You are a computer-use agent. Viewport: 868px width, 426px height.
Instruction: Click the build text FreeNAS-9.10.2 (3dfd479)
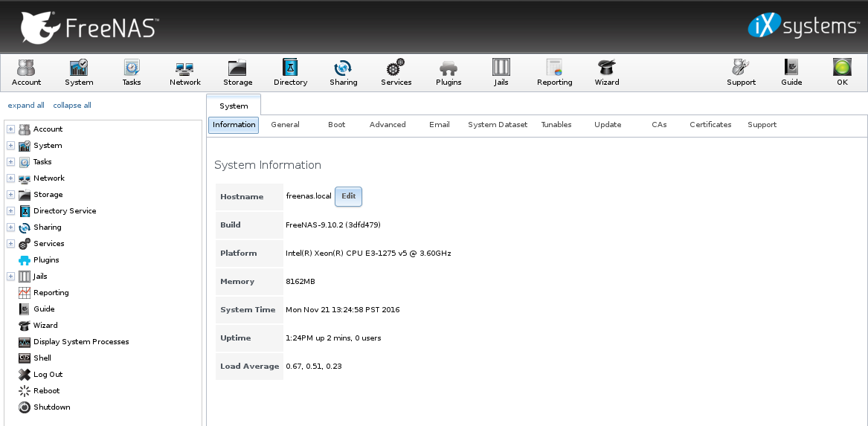[x=332, y=225]
